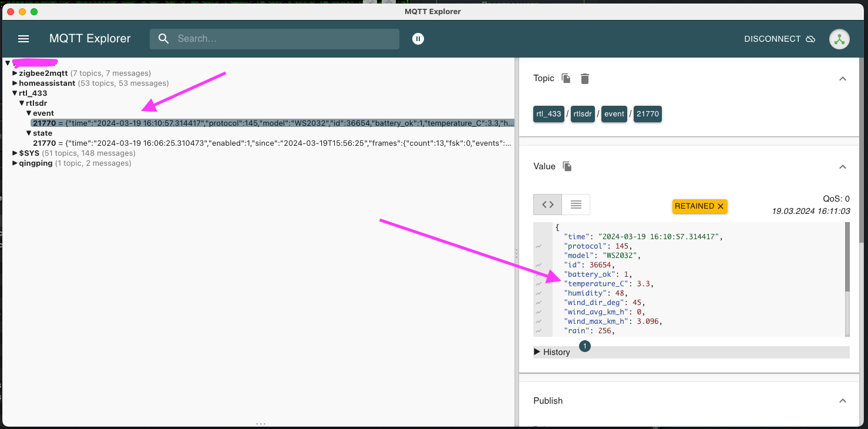Select the 21770 message under event
The height and width of the screenshot is (429, 868).
coord(272,123)
